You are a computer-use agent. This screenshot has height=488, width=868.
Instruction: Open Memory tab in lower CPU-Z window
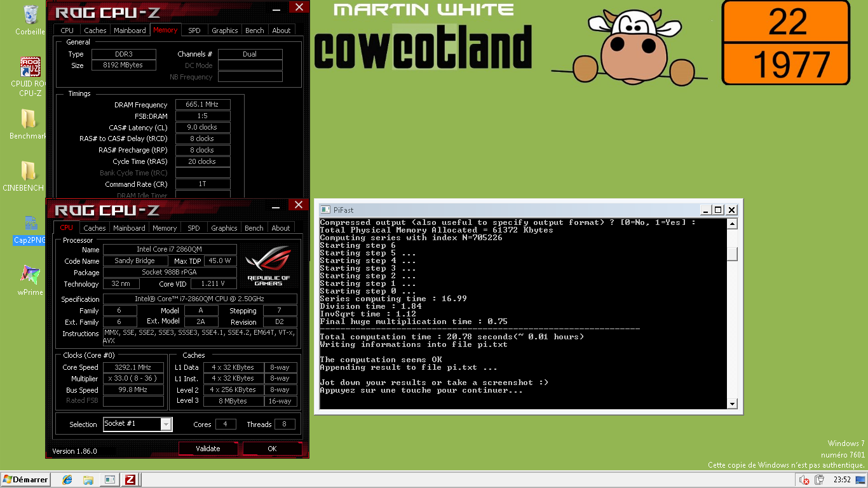coord(165,227)
